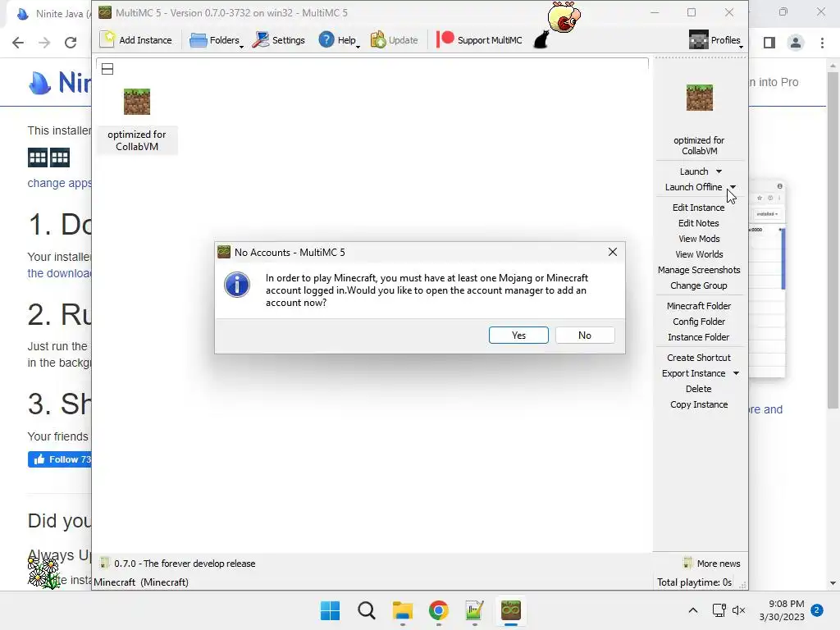Click Launch Offline in side panel
This screenshot has width=840, height=630.
click(x=693, y=187)
